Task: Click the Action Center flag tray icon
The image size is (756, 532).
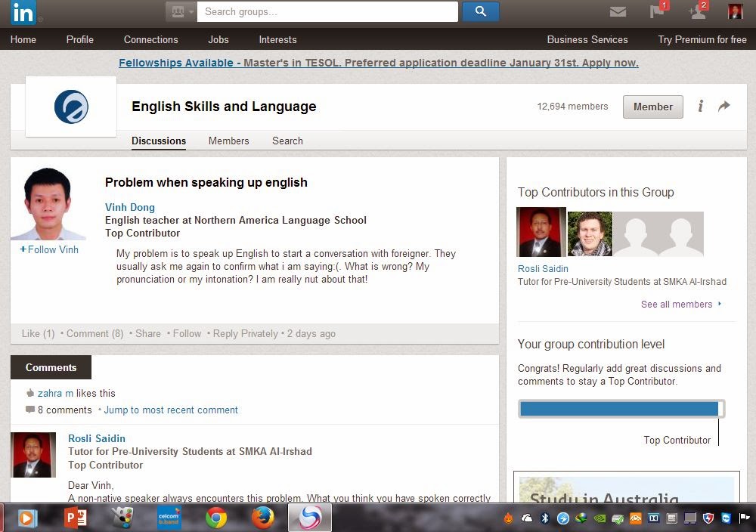Action: [x=744, y=518]
